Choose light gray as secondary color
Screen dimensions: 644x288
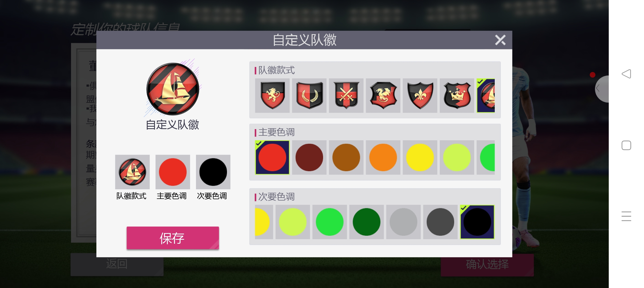[x=403, y=222]
